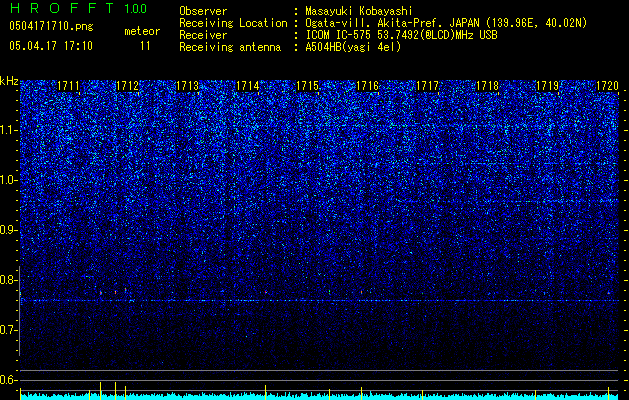Click version number 1.0.0

pyautogui.click(x=136, y=9)
